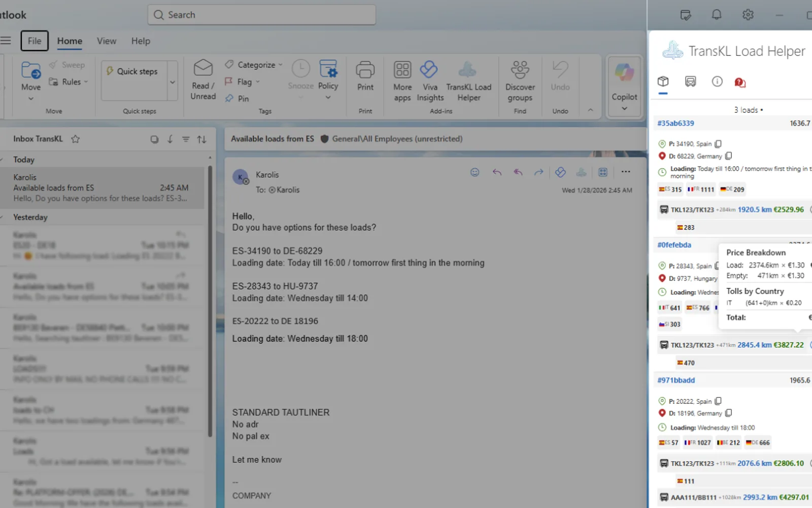Open load link #0fefebda
This screenshot has width=812, height=508.
point(674,245)
